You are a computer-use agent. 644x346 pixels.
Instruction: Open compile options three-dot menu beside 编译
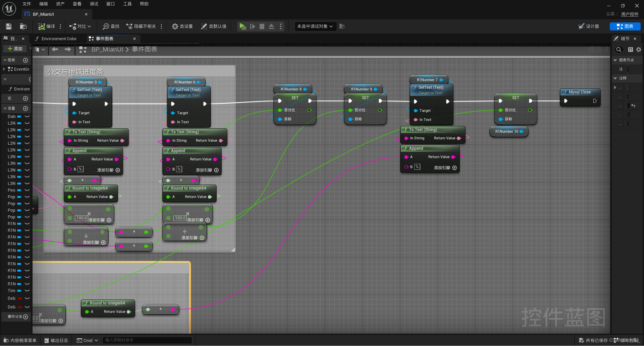tap(60, 26)
